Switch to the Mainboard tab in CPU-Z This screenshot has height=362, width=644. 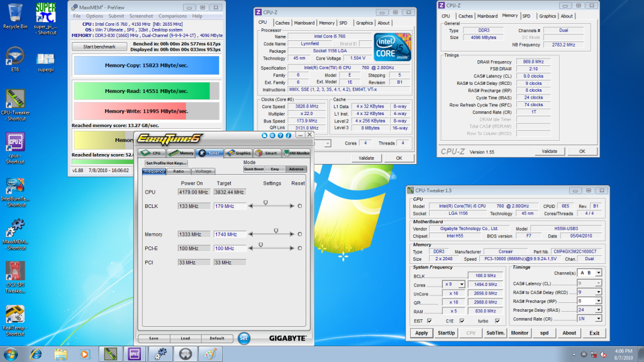304,23
